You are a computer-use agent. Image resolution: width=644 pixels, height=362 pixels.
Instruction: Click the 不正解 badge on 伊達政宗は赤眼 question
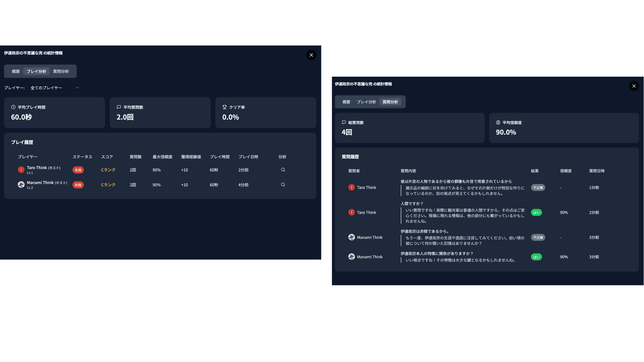pos(538,237)
